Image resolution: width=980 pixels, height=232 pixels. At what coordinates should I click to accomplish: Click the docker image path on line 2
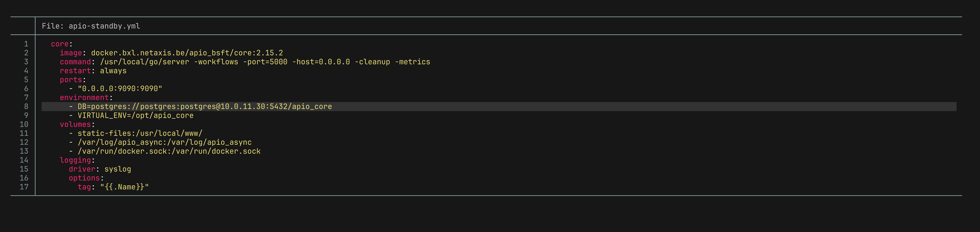click(x=187, y=53)
